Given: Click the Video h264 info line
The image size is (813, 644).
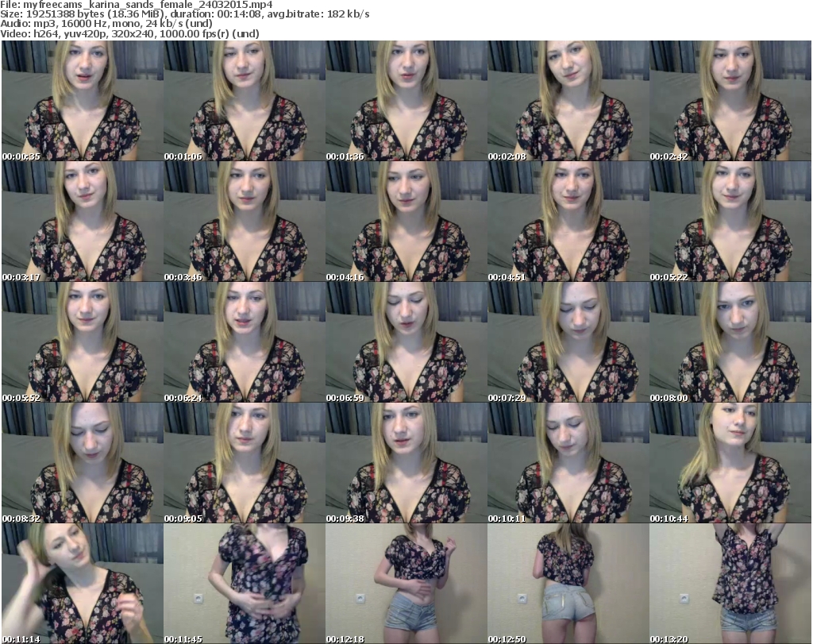Looking at the screenshot, I should (129, 33).
